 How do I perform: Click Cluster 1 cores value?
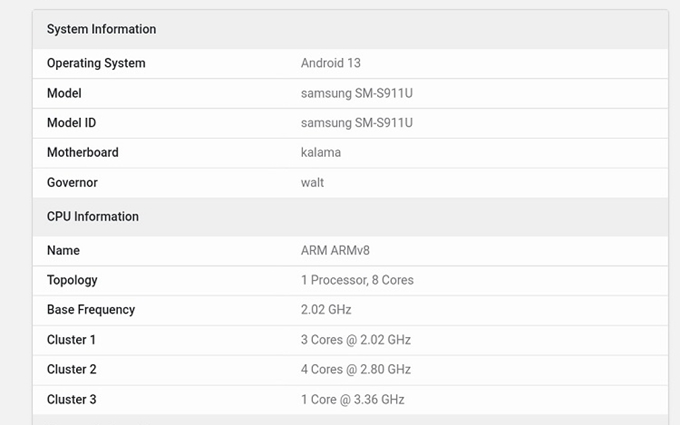pos(355,340)
